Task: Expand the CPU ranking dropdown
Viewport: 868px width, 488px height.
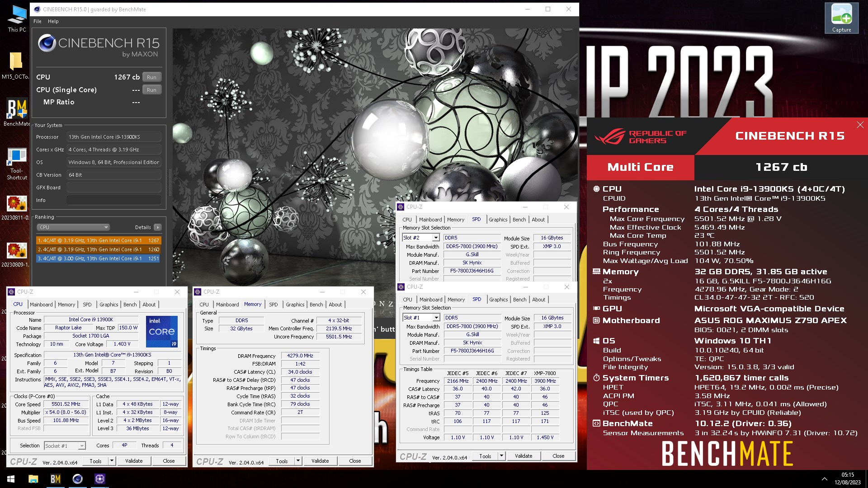Action: [73, 227]
